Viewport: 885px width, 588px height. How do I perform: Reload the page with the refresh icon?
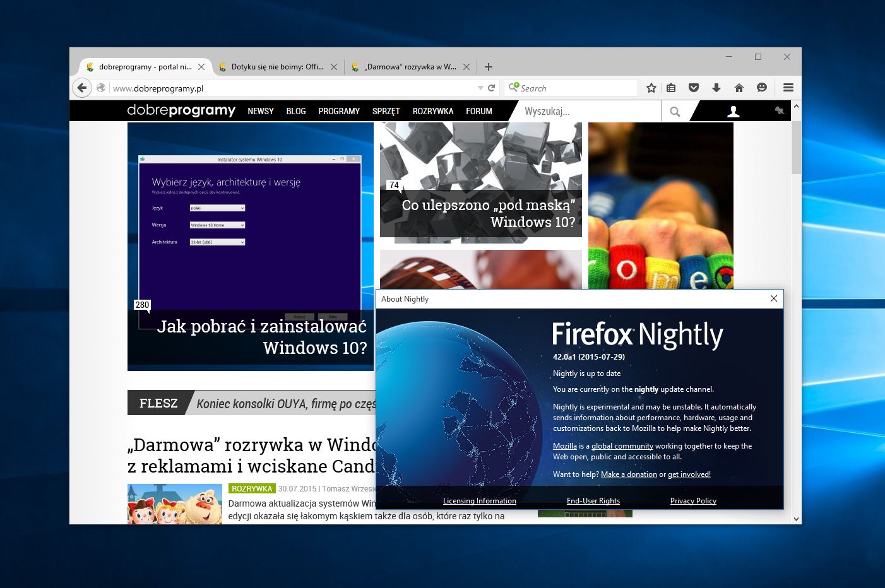tap(491, 88)
